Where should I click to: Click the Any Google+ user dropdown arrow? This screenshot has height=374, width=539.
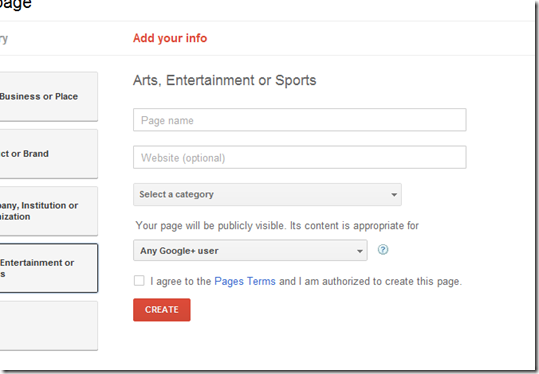click(x=360, y=251)
